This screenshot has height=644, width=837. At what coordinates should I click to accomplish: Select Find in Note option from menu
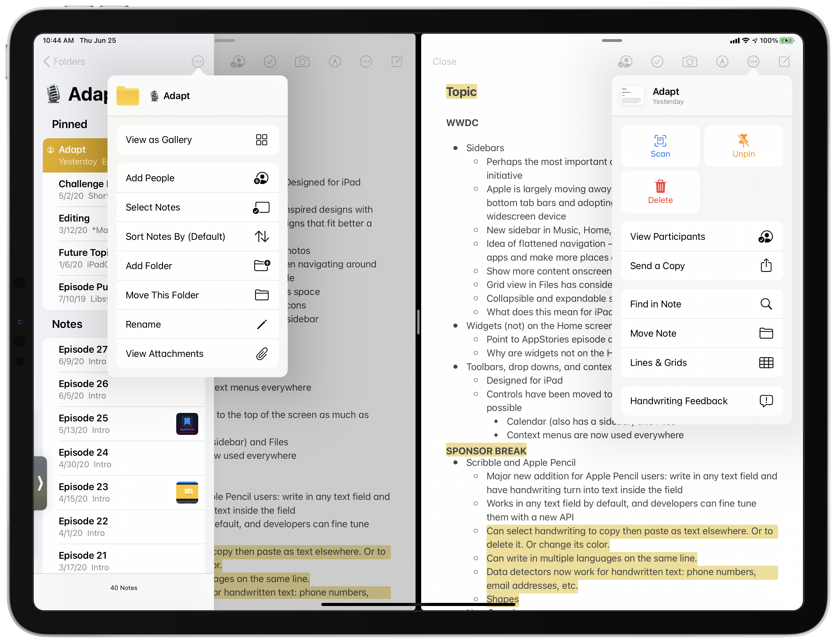coord(700,304)
